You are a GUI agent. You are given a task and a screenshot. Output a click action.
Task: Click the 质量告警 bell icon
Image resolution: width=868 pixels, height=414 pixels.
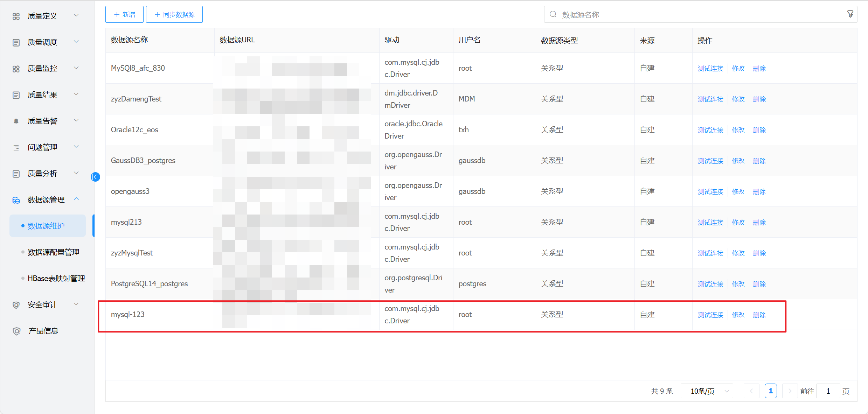[x=16, y=121]
